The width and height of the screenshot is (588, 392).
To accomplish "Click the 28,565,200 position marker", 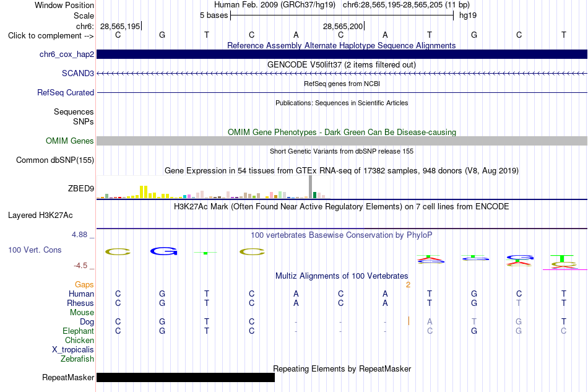I will coord(343,26).
